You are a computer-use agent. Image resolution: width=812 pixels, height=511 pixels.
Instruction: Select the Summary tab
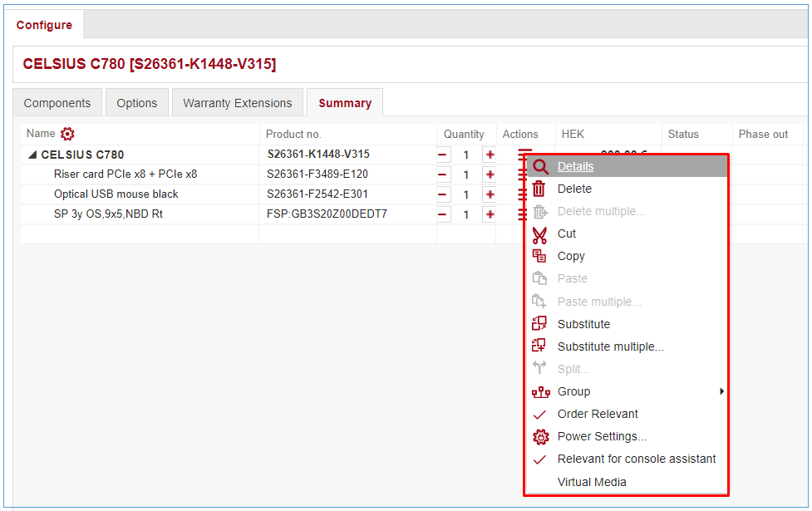point(345,103)
